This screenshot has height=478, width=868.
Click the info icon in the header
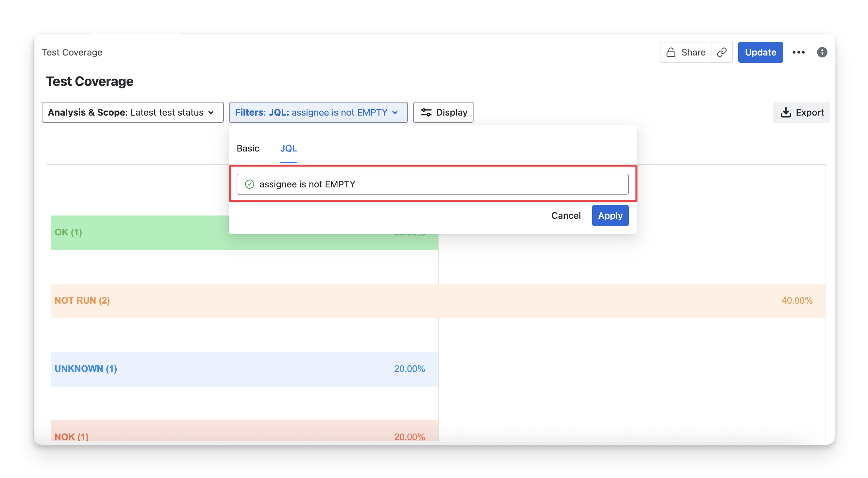822,52
